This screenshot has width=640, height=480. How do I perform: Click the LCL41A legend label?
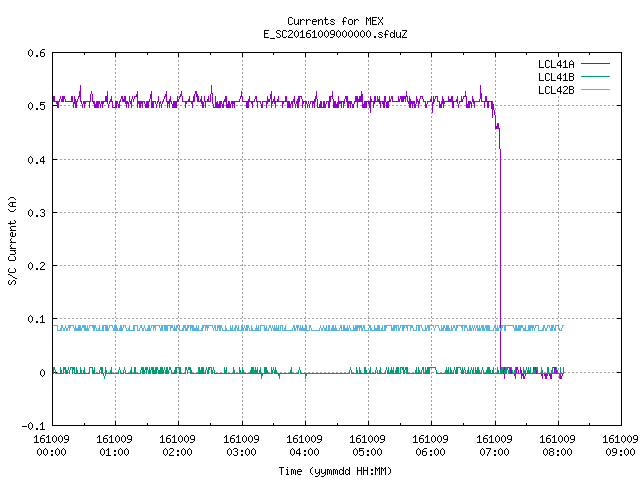click(556, 64)
